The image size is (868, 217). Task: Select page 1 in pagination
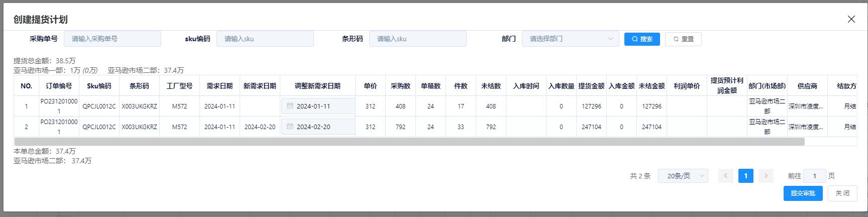click(x=746, y=176)
